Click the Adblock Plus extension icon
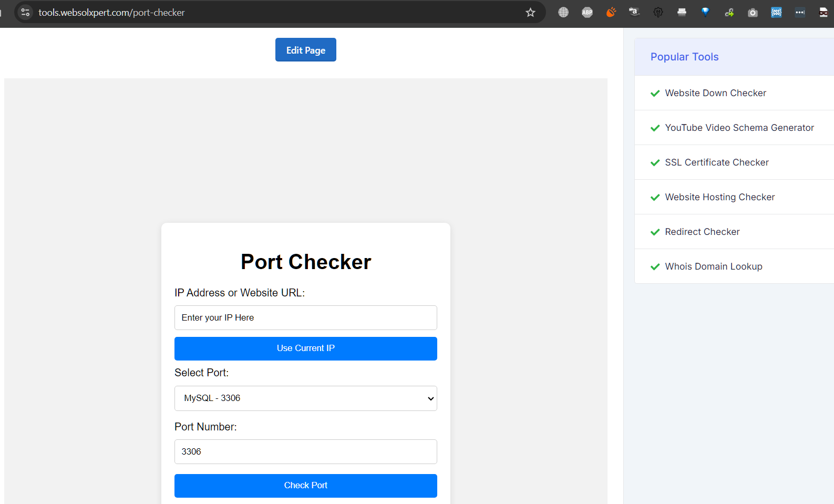834x504 pixels. point(587,13)
